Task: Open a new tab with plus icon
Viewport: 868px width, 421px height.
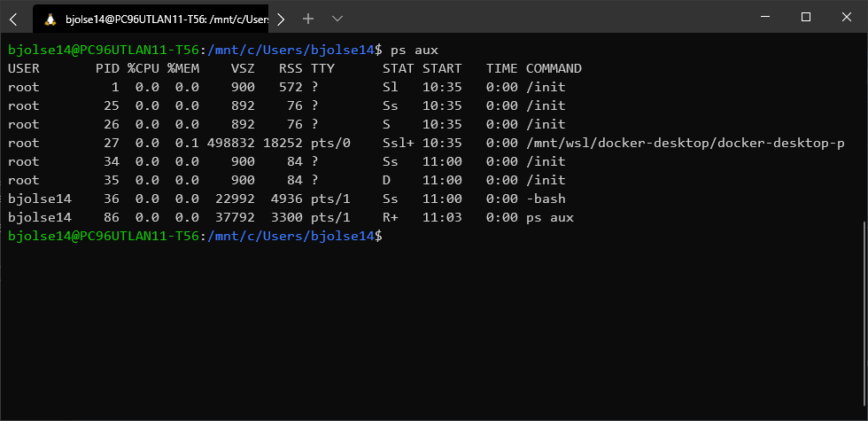Action: tap(308, 19)
